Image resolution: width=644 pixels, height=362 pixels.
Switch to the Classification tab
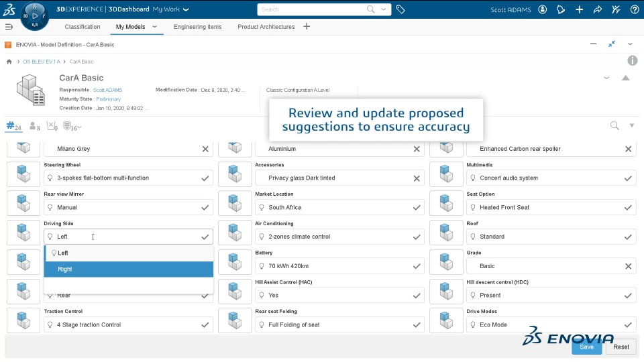tap(82, 27)
